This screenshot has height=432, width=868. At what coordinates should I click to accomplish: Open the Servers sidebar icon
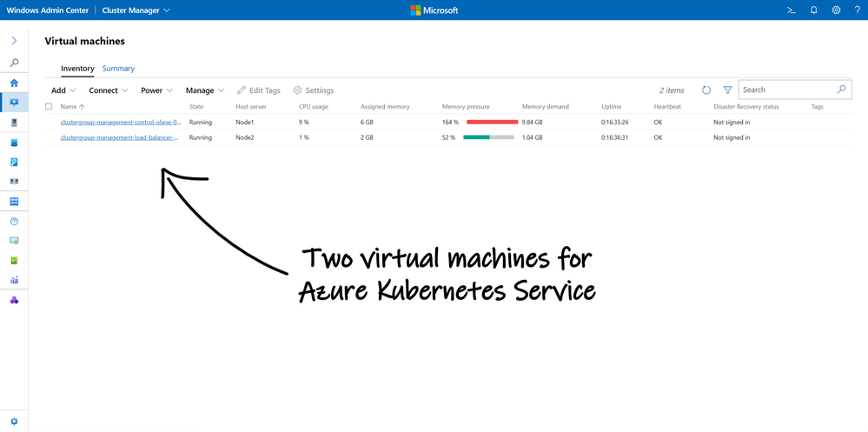click(x=15, y=123)
